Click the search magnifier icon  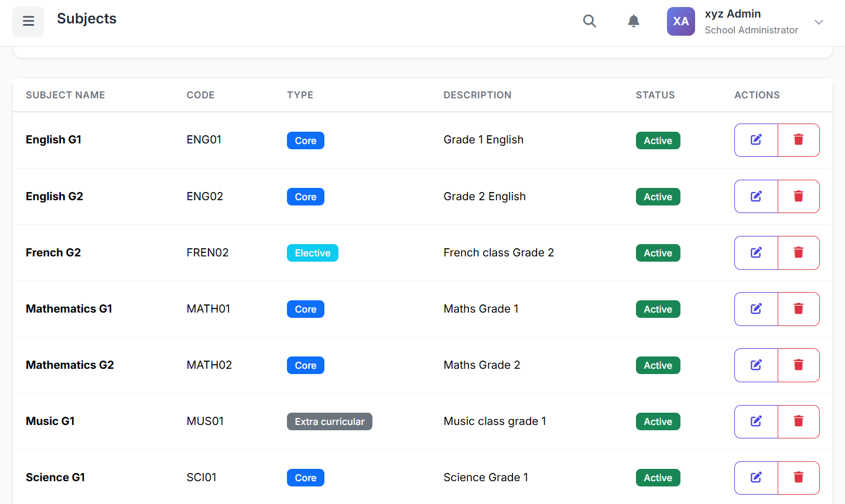pos(589,22)
